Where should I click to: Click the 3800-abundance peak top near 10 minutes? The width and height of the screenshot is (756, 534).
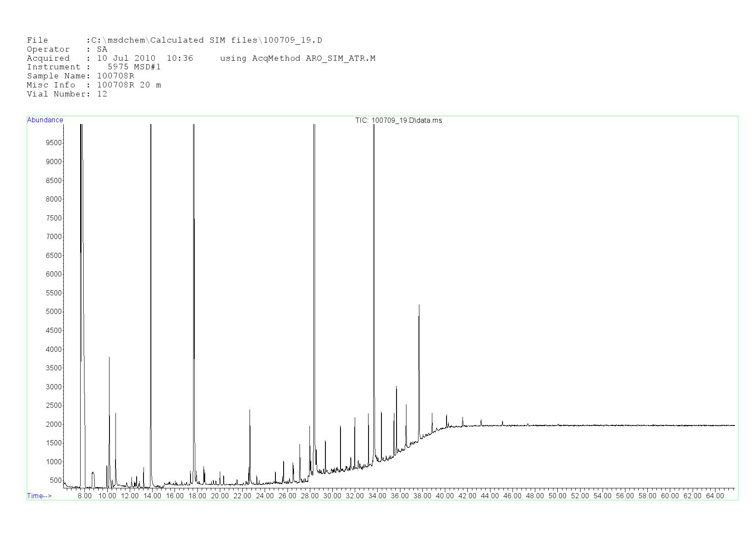coord(109,357)
